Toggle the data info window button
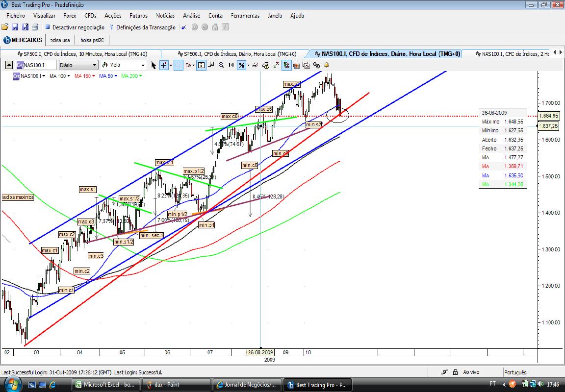The image size is (565, 392). pos(201,65)
